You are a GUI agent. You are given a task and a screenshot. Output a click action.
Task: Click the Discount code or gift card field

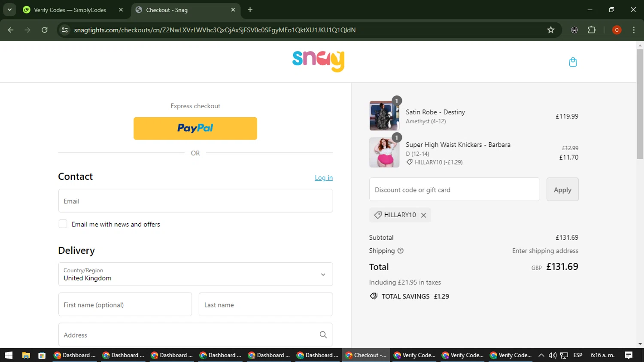click(x=454, y=189)
